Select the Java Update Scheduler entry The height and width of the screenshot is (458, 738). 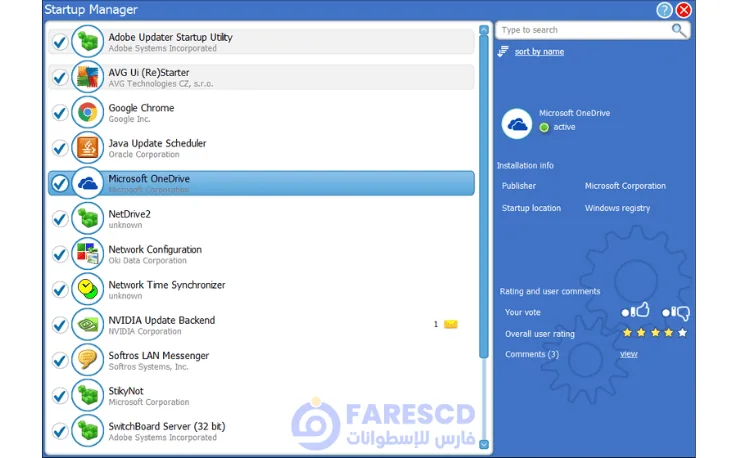click(157, 144)
